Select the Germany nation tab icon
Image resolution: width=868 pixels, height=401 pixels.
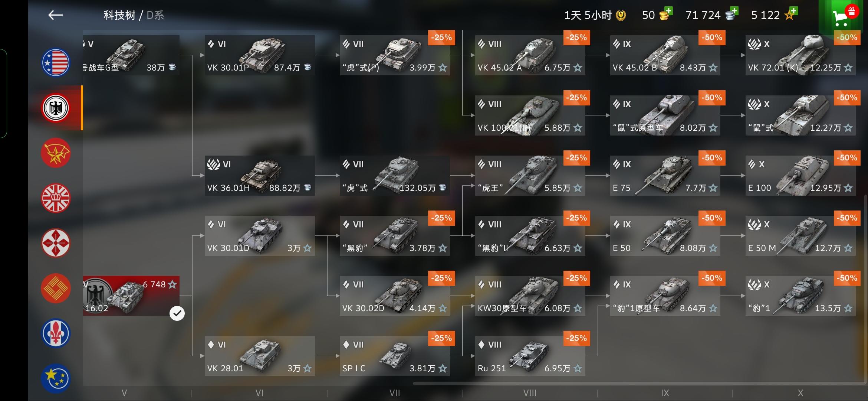(56, 108)
